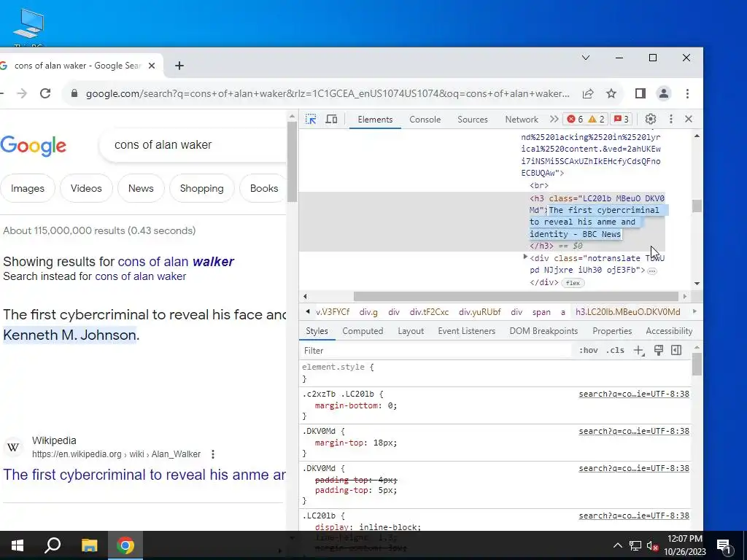Viewport: 747px width, 560px height.
Task: Reload the page with refresh icon
Action: [x=45, y=93]
